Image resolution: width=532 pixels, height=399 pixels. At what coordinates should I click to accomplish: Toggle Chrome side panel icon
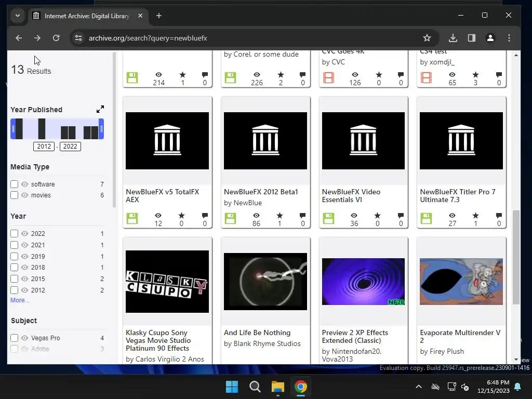[472, 38]
